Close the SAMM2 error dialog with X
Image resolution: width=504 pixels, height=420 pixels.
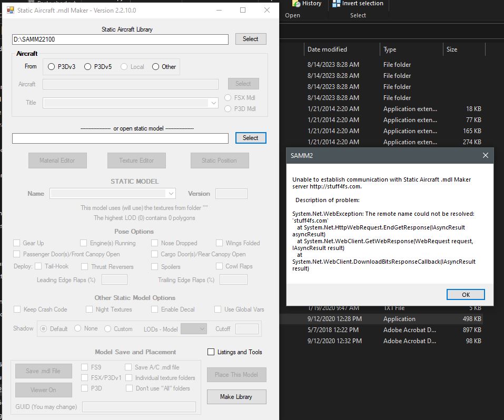(x=486, y=156)
